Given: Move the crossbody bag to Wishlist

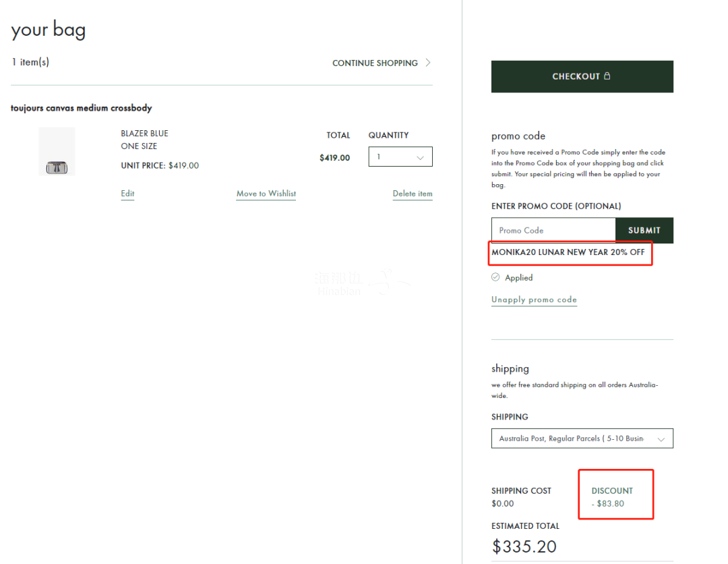Looking at the screenshot, I should 266,194.
